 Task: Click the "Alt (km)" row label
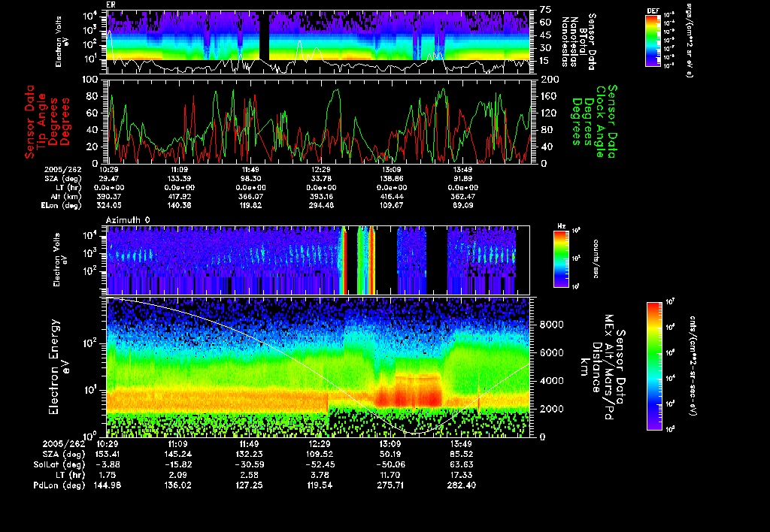click(66, 196)
